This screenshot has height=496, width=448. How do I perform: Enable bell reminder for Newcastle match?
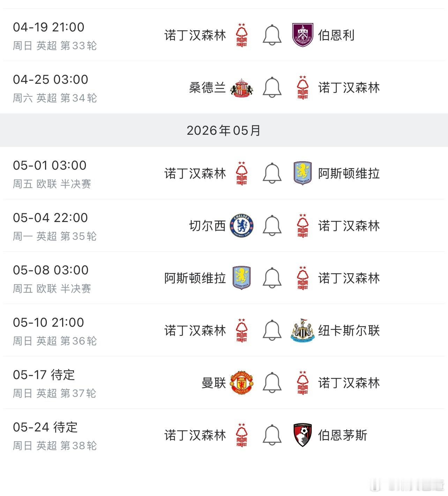[x=272, y=330]
